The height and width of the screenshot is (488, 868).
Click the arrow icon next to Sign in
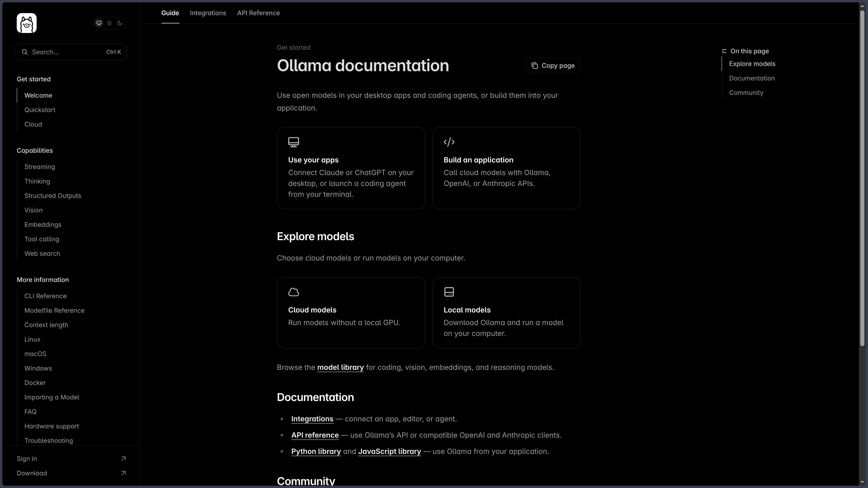point(123,459)
